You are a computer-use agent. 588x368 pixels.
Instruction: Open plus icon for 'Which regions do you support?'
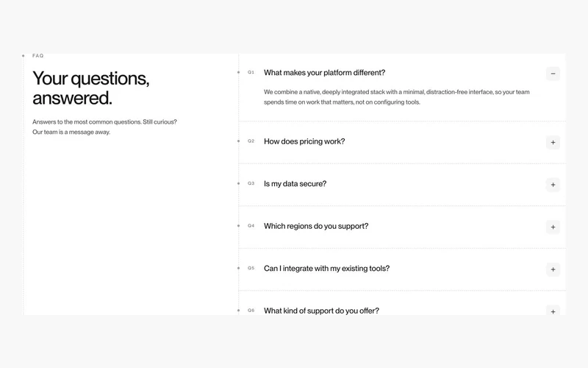553,227
